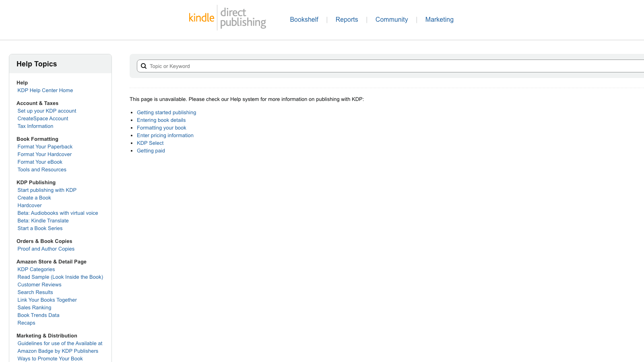Screen dimensions: 644x362
Task: Follow Getting started publishing link
Action: (x=166, y=113)
